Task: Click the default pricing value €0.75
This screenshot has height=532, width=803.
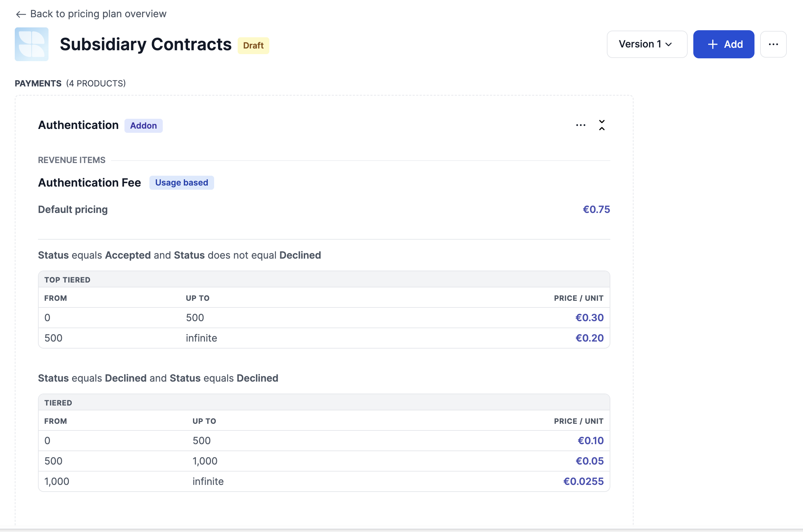Action: (x=596, y=209)
